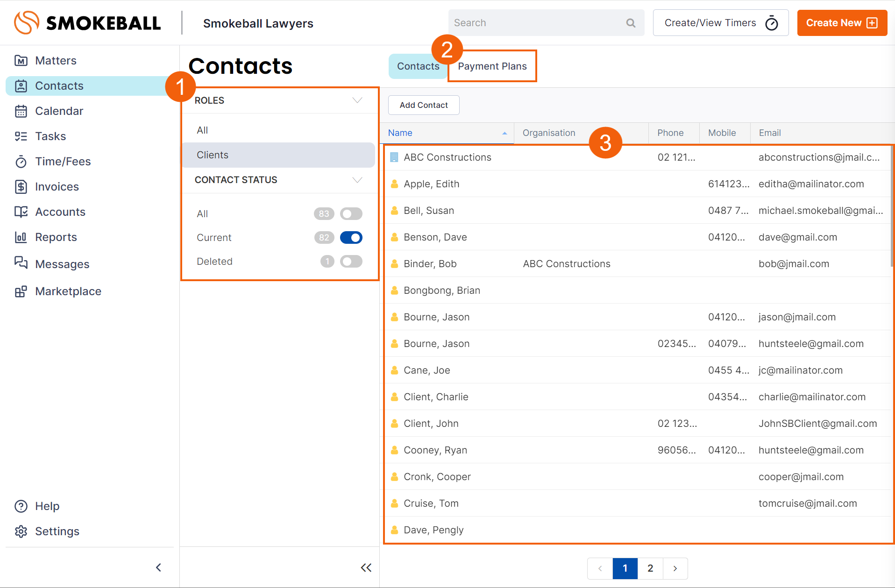The width and height of the screenshot is (895, 588).
Task: Open the contact Cooney, Ryan
Action: [x=435, y=450]
